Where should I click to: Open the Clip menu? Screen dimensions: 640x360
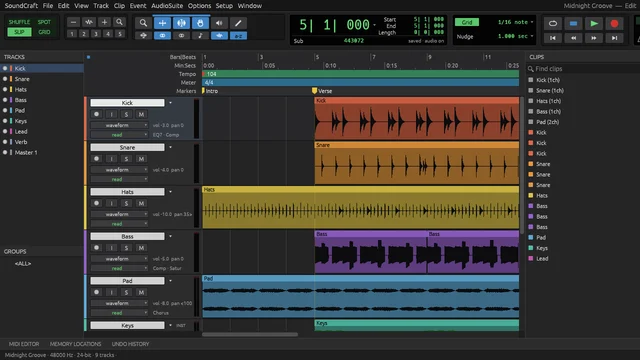coord(119,6)
